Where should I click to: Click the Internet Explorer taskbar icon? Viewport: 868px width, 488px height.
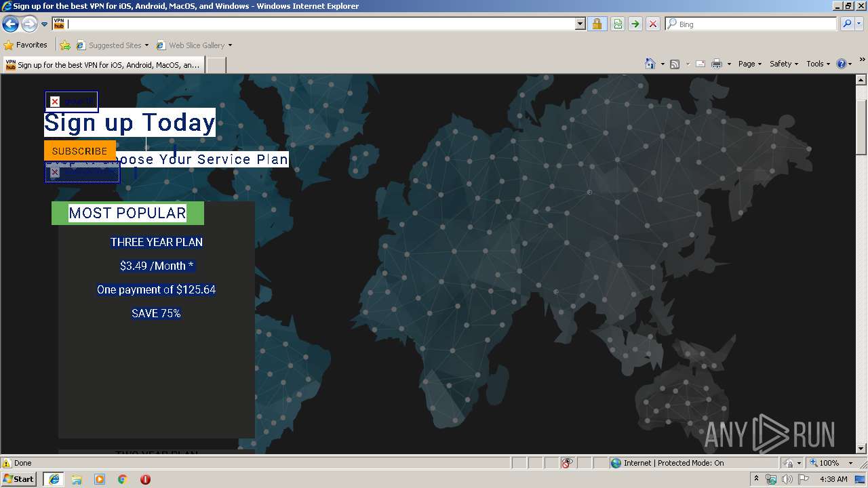tap(54, 479)
